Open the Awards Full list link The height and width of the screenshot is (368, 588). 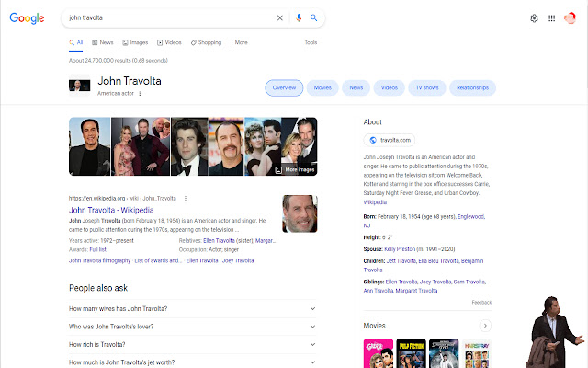(98, 249)
